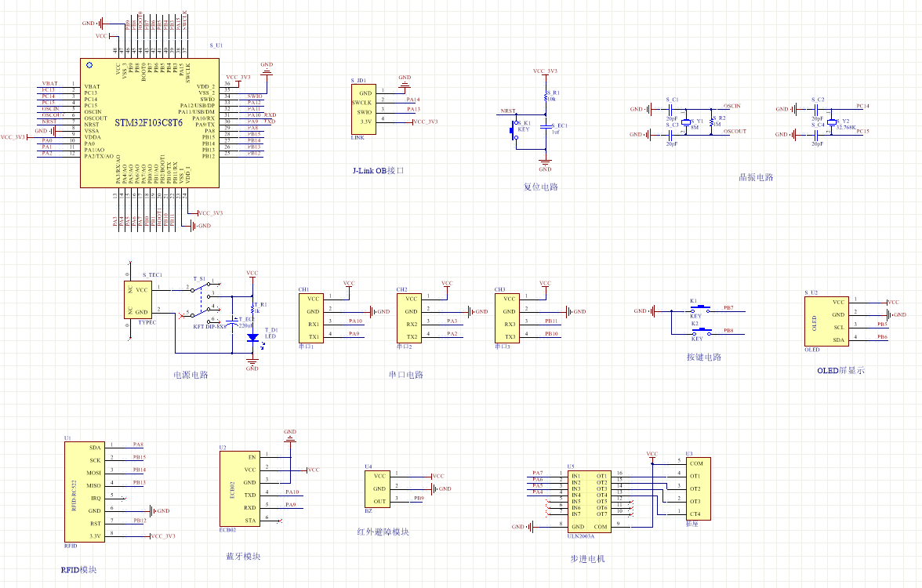Select the U5 ULN2003A driver chip

(x=589, y=502)
